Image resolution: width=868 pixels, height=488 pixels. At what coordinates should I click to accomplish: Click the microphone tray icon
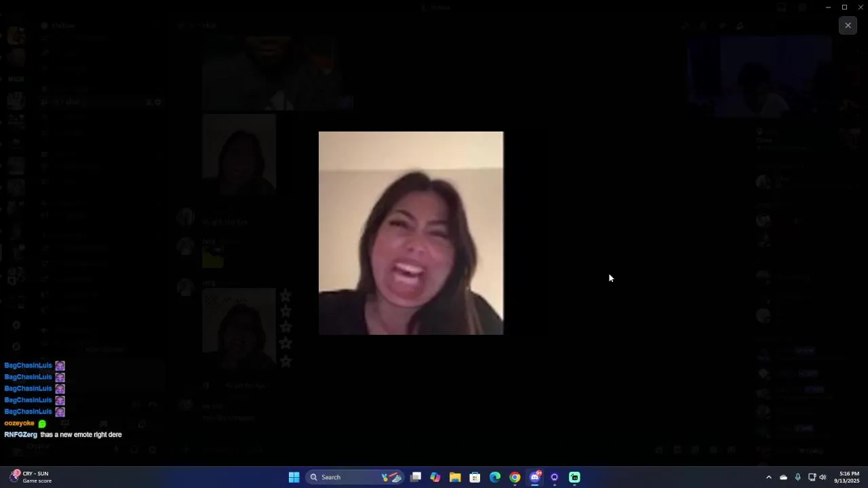797,477
